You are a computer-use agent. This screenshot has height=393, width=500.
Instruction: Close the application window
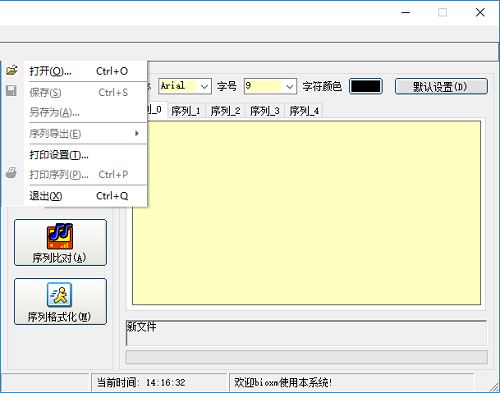click(480, 13)
